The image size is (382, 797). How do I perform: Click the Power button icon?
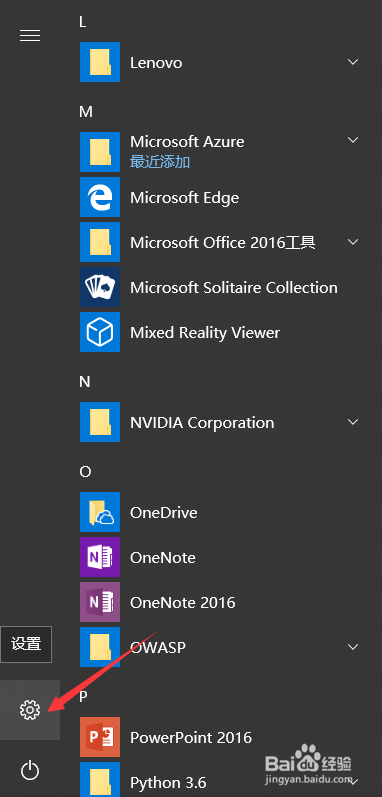click(x=29, y=770)
